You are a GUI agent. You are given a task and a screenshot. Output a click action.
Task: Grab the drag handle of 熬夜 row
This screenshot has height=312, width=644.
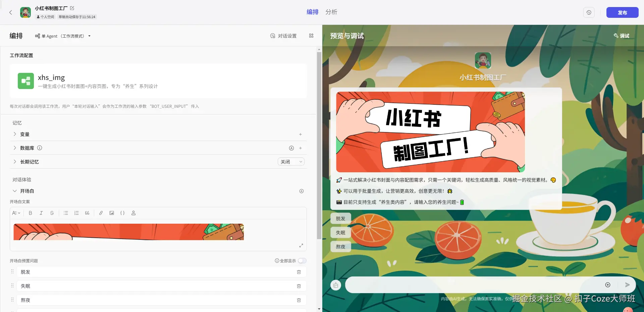point(12,300)
